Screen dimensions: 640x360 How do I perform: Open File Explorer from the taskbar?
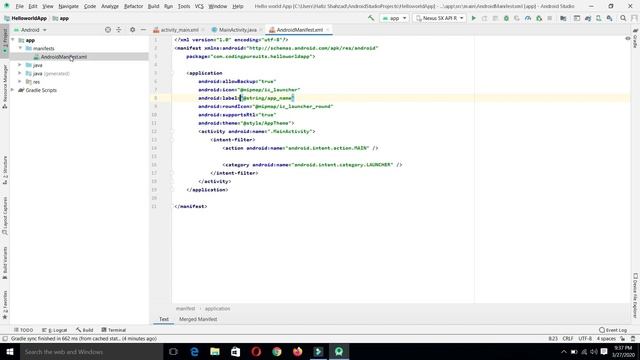[215, 351]
